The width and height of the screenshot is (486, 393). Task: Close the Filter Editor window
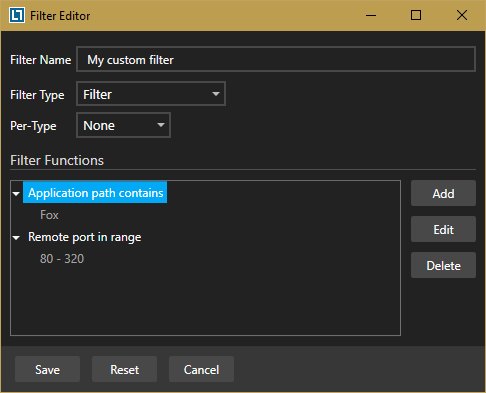tap(462, 15)
